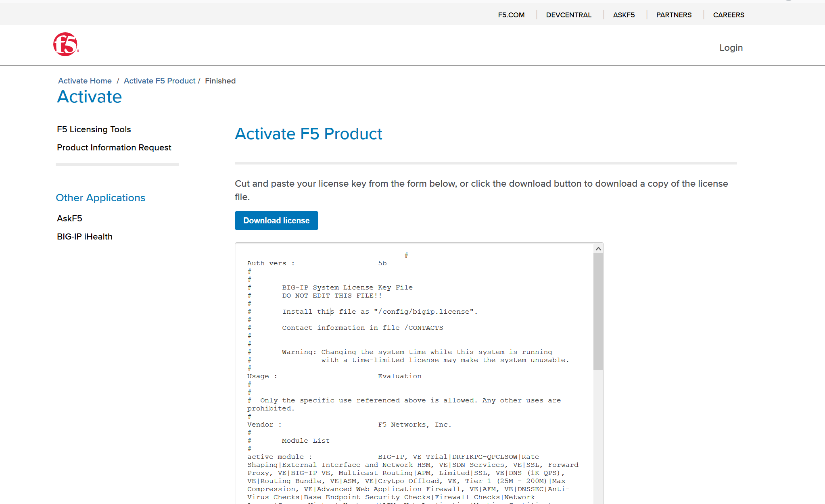
Task: Click the 'Auth vers :' label
Action: (x=271, y=263)
